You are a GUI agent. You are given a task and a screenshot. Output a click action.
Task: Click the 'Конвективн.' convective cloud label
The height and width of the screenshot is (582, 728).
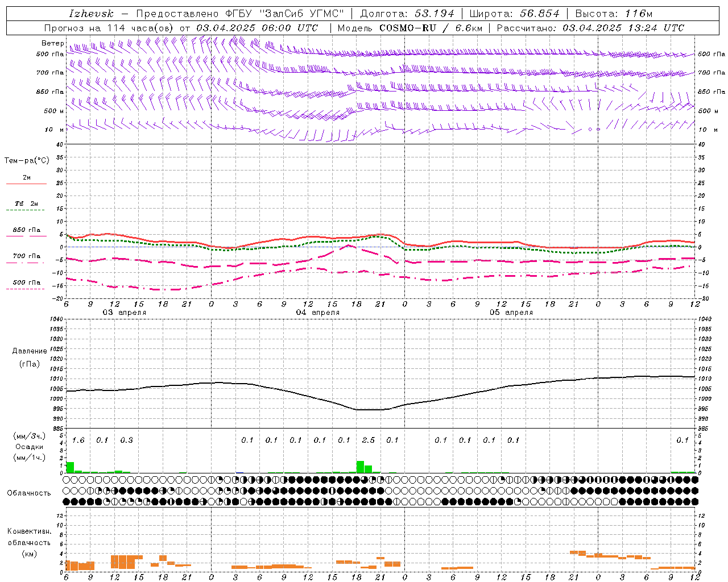[30, 531]
